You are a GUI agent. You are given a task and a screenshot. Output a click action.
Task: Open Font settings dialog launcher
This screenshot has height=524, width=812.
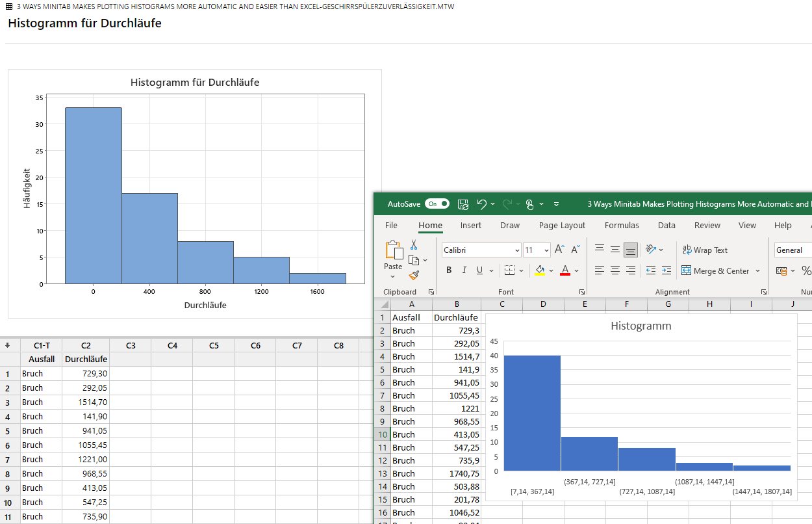coord(581,292)
